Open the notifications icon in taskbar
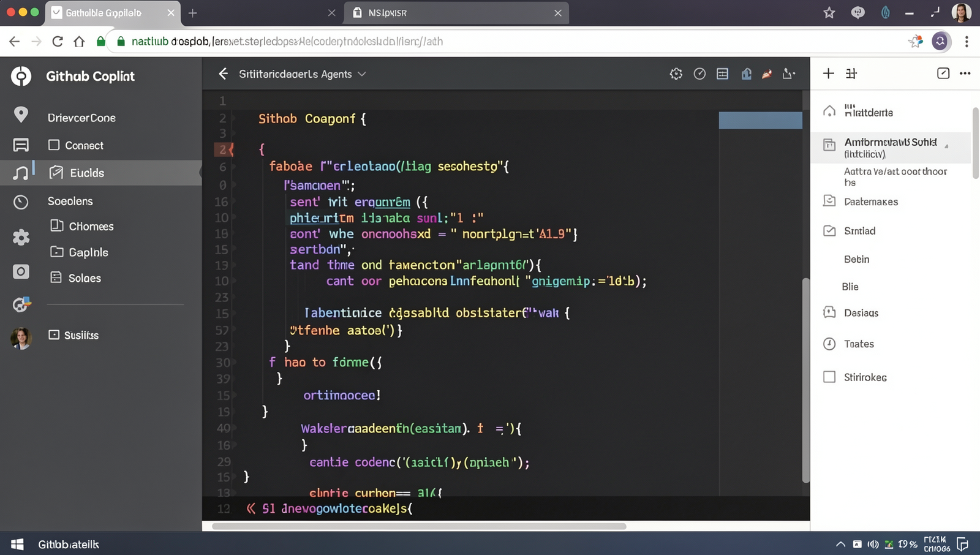This screenshot has height=555, width=980. click(x=963, y=544)
